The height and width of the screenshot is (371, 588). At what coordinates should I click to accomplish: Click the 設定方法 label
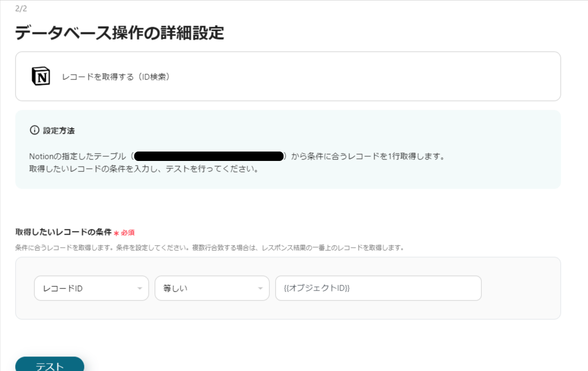59,131
